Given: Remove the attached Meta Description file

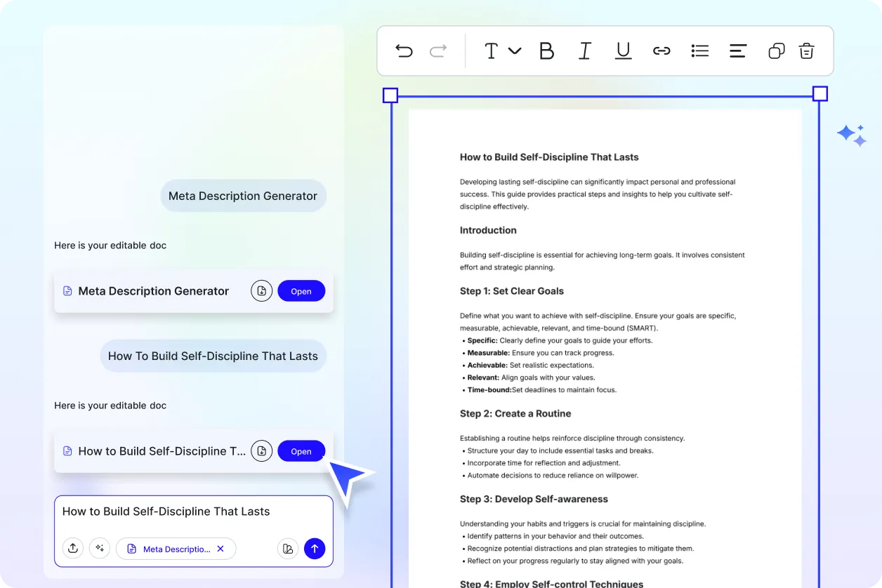Looking at the screenshot, I should pyautogui.click(x=220, y=549).
